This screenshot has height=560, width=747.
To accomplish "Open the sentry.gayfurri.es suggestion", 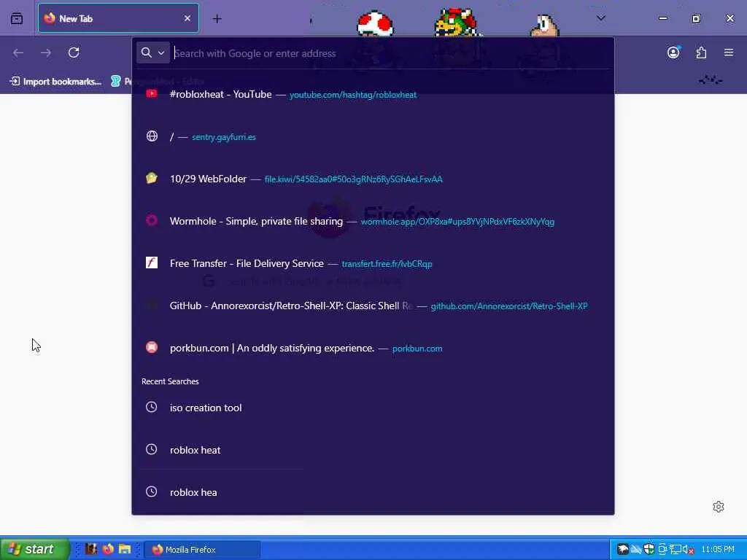I will pos(373,136).
